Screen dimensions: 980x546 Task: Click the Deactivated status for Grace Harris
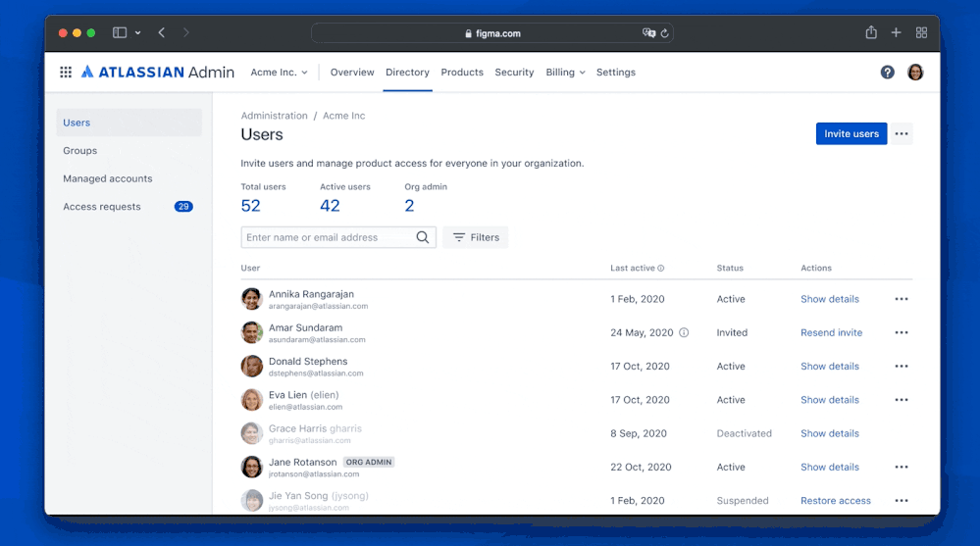744,433
